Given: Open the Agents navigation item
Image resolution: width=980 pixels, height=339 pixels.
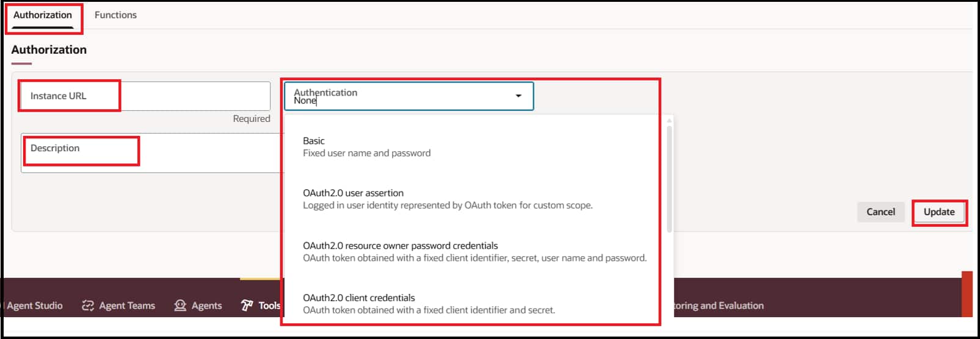Looking at the screenshot, I should 206,305.
